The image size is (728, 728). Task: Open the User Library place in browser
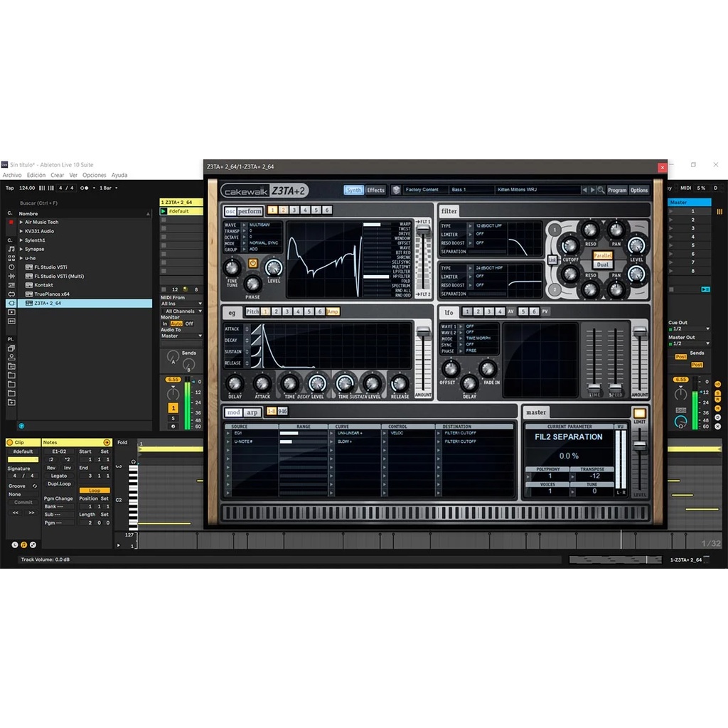(x=11, y=357)
